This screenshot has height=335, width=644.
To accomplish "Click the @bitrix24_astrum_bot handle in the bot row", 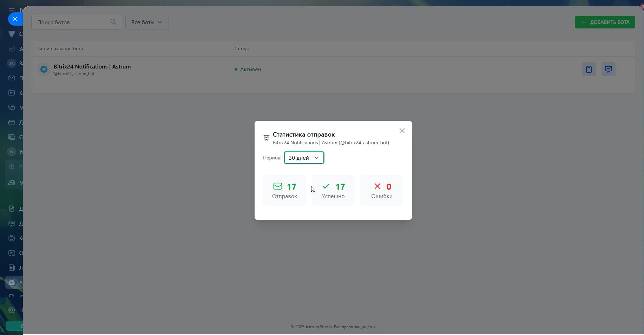I will point(74,74).
